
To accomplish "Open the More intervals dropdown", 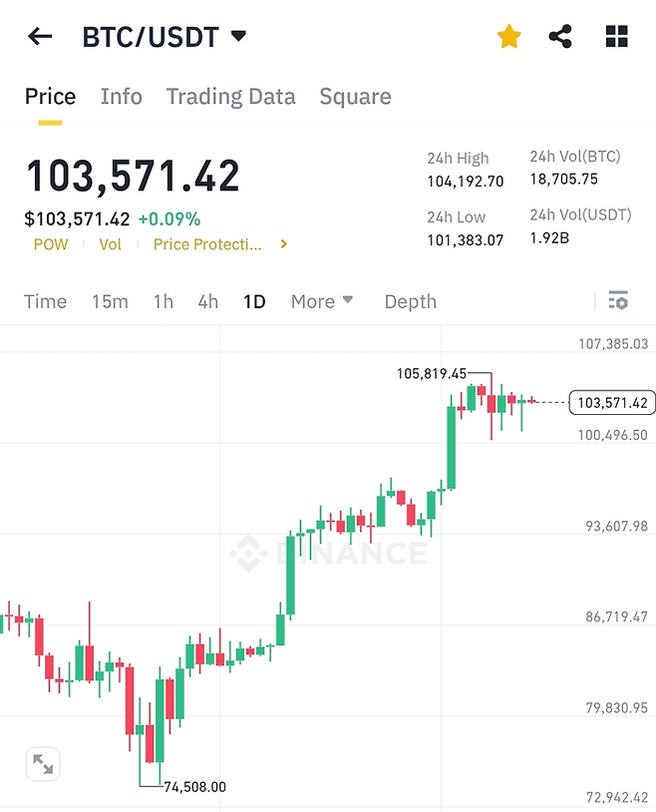I will coord(322,301).
